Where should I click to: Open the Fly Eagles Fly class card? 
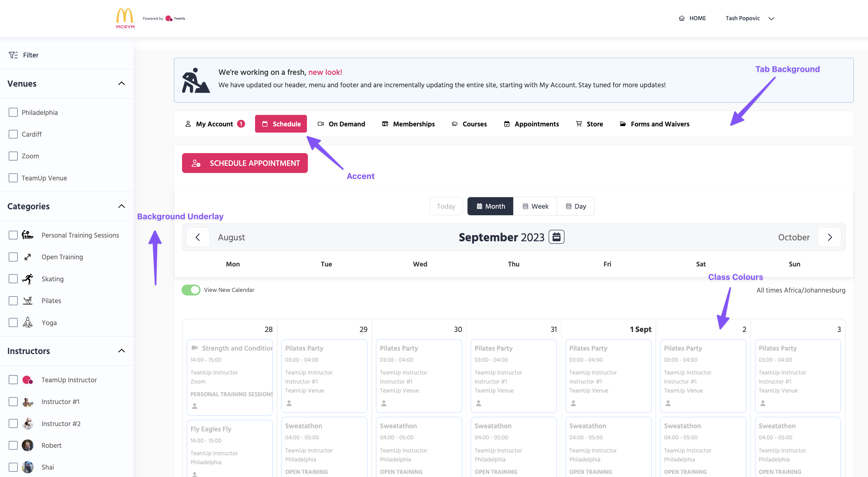230,448
